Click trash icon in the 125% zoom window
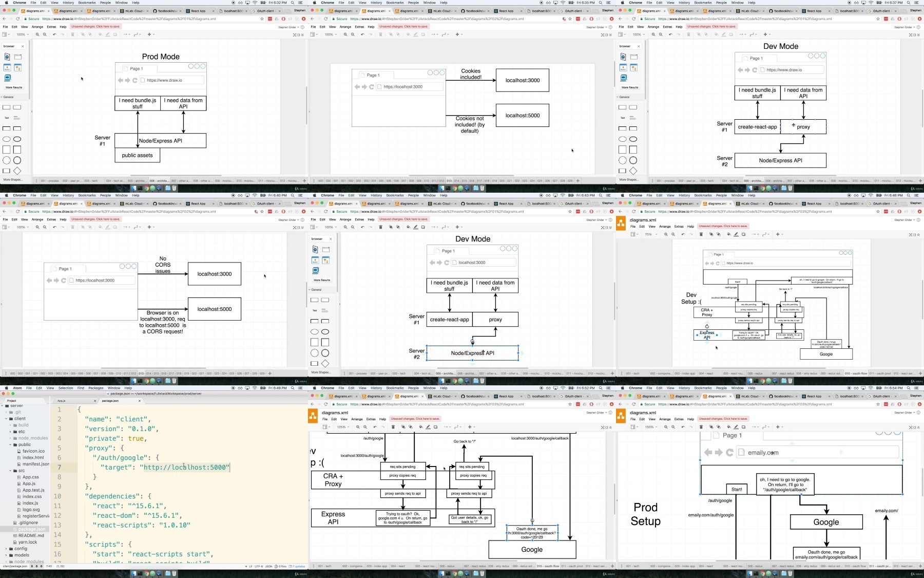 (x=393, y=427)
